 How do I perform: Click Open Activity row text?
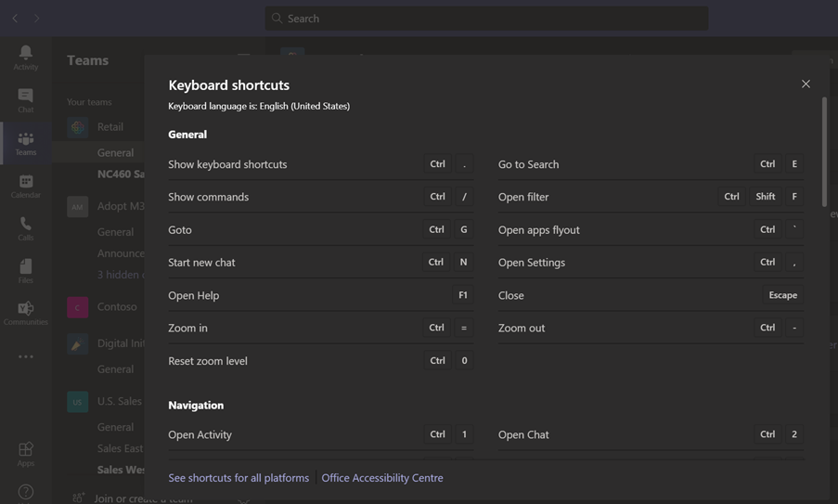[x=200, y=435]
